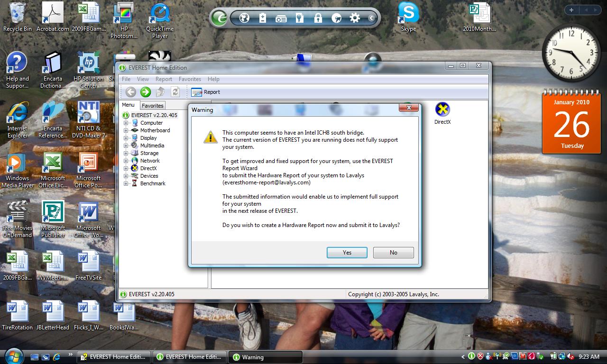Open the Report wizard toolbar button

[206, 92]
